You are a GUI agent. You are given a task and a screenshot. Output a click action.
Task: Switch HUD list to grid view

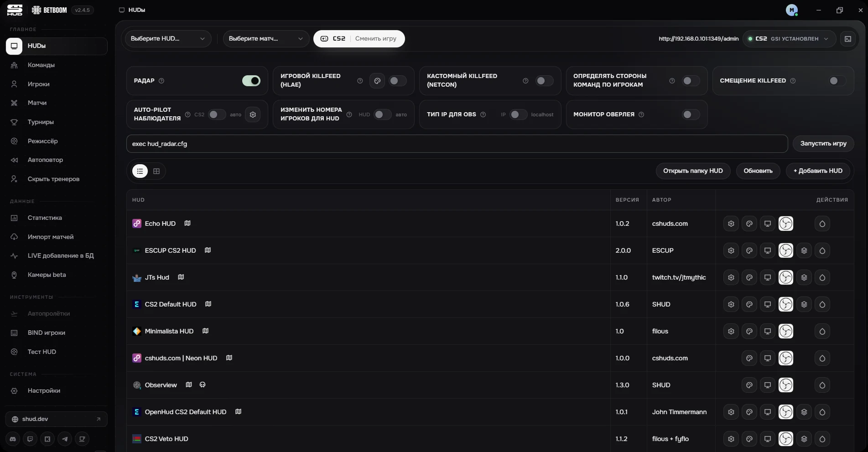[x=156, y=171]
